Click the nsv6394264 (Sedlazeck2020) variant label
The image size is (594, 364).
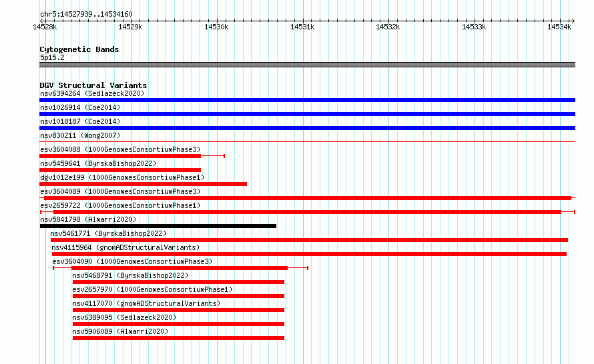[x=92, y=93]
